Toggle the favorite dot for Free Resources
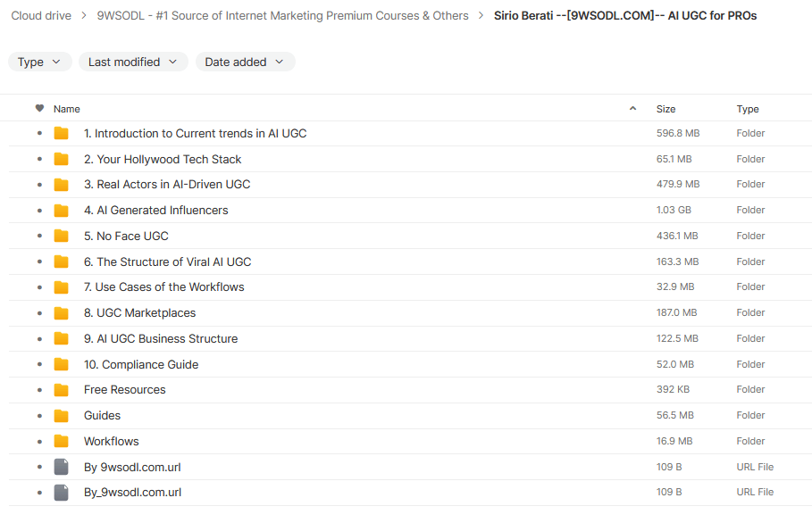Screen dimensions: 812x523 tap(39, 390)
